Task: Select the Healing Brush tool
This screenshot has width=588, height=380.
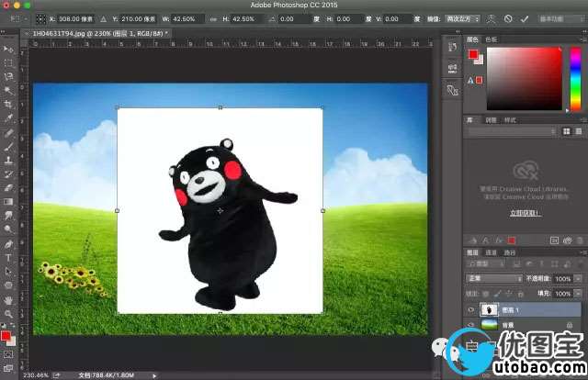Action: pos(8,132)
